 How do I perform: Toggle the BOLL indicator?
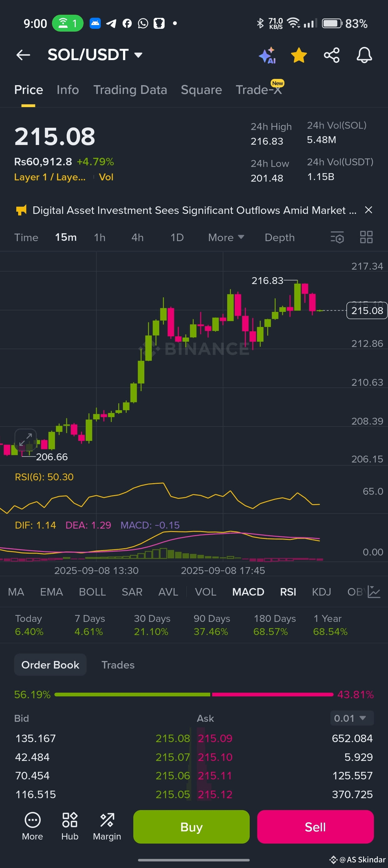92,592
